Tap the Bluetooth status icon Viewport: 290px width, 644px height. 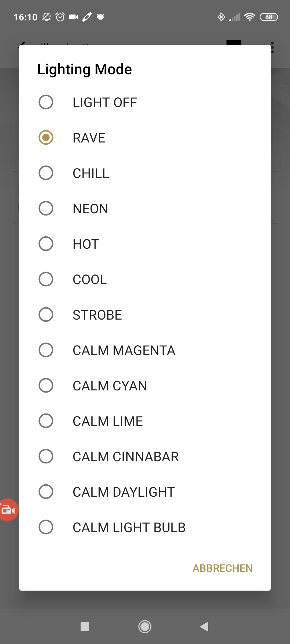click(221, 17)
